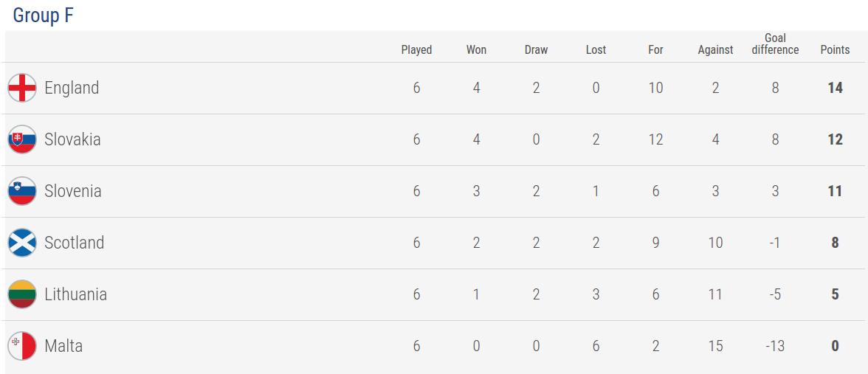Click the Won column header

click(x=476, y=50)
